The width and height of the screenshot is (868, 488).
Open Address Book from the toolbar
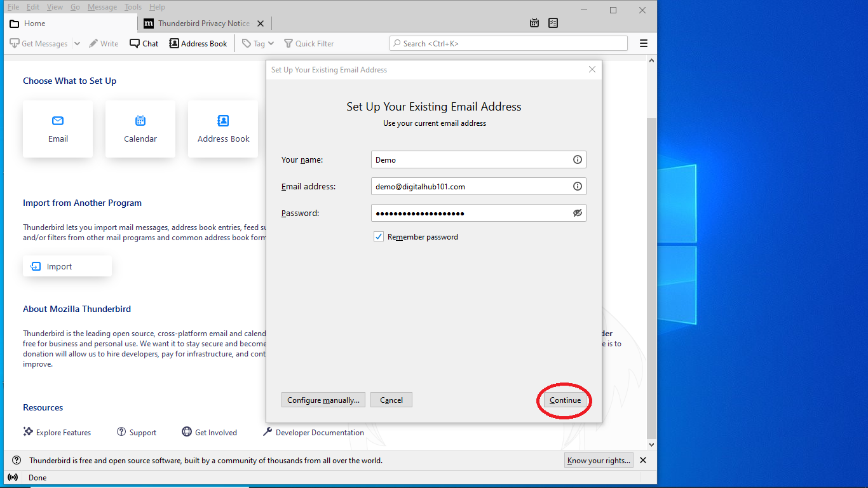[198, 44]
